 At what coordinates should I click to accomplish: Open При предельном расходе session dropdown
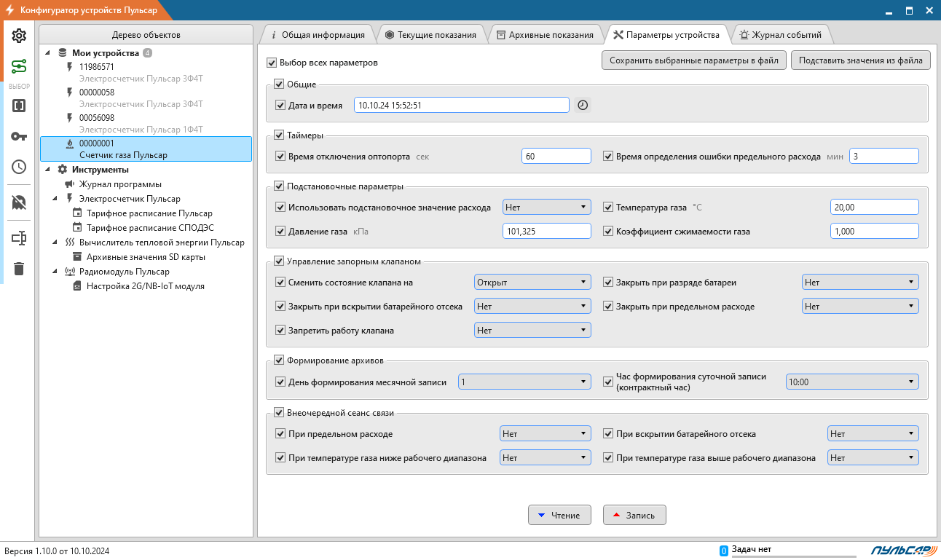coord(545,434)
